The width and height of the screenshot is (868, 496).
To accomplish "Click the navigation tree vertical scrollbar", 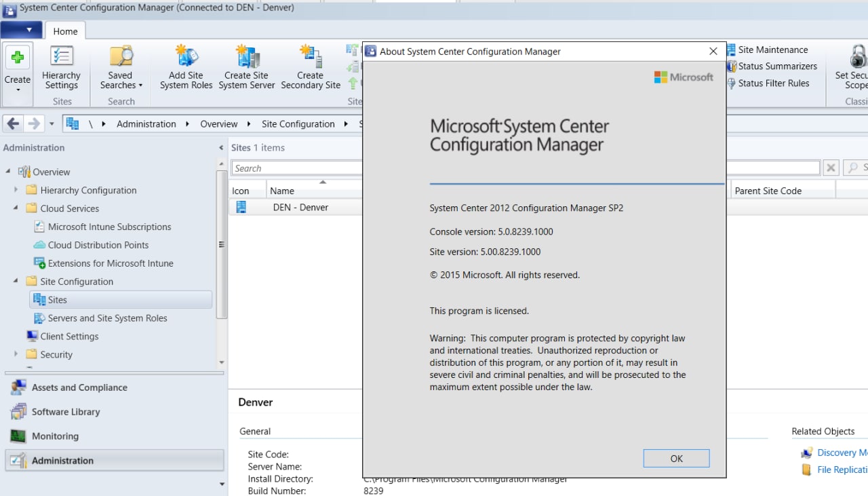I will [220, 244].
